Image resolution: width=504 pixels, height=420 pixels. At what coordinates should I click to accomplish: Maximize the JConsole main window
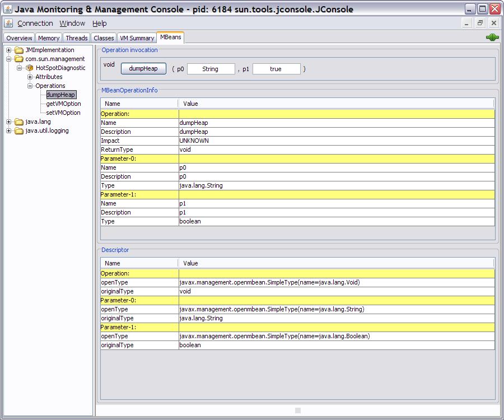click(x=483, y=8)
